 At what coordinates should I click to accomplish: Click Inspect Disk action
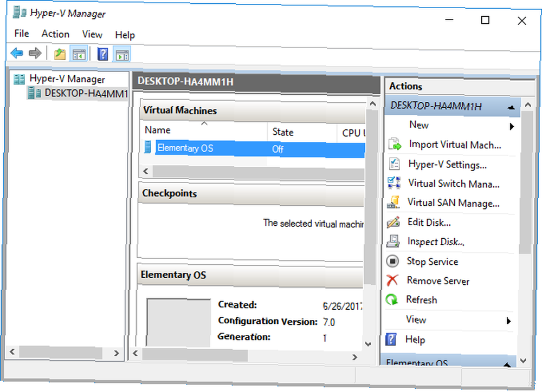pyautogui.click(x=436, y=241)
